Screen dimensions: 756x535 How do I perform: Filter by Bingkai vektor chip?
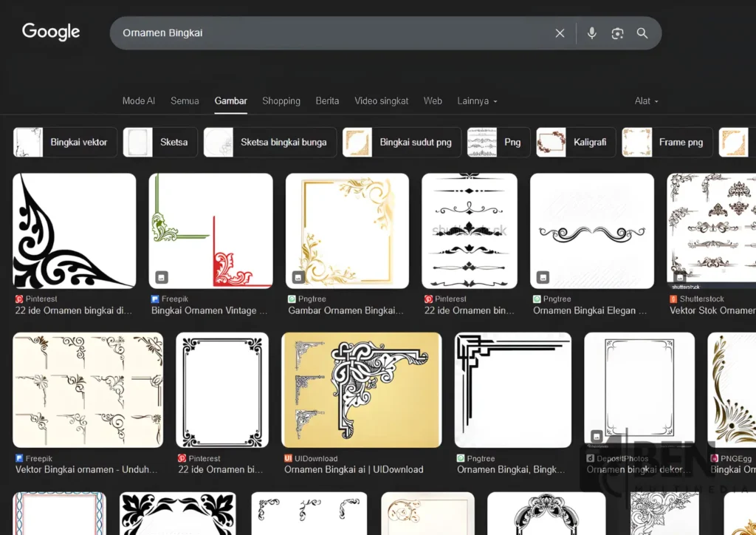click(x=65, y=143)
